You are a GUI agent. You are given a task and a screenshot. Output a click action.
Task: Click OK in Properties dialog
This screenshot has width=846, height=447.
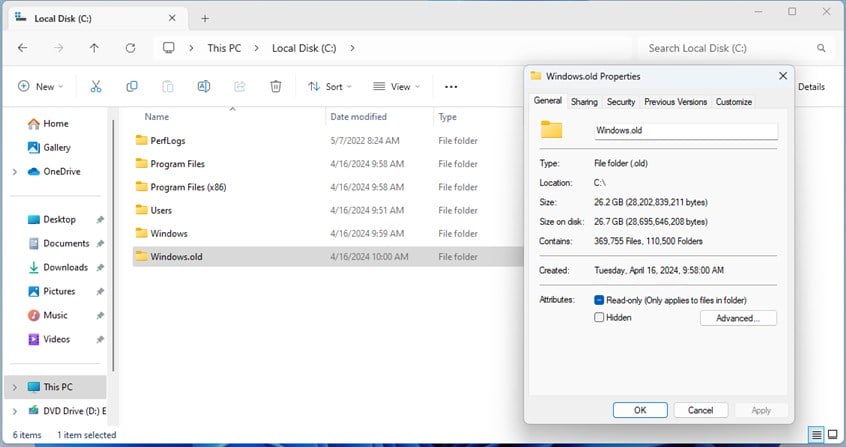(x=640, y=410)
